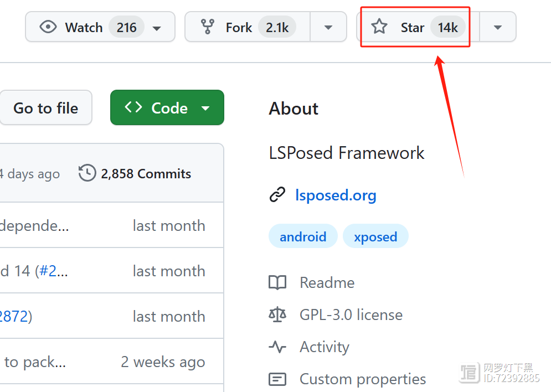
Task: Click 'last month' in the 2872) row
Action: tap(169, 317)
